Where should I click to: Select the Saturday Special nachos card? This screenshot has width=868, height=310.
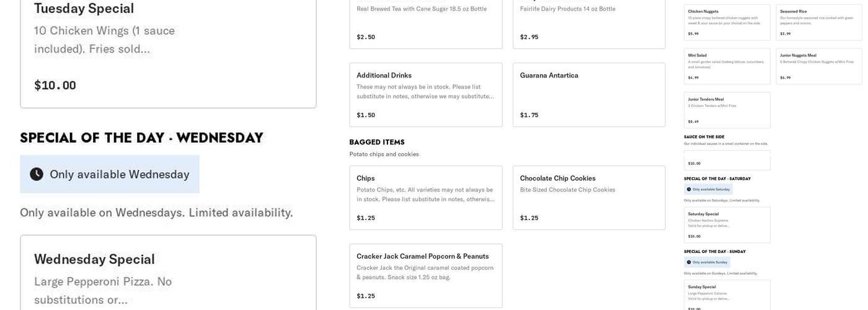click(x=727, y=225)
